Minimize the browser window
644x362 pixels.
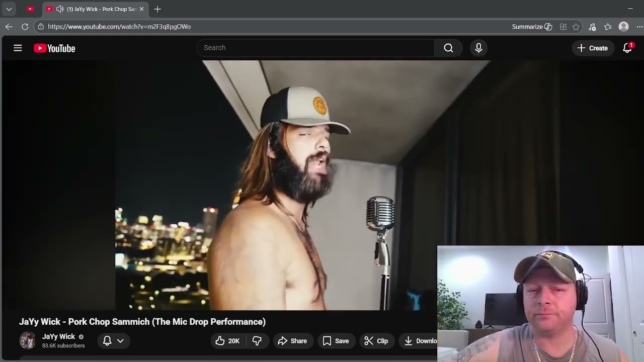[630, 9]
